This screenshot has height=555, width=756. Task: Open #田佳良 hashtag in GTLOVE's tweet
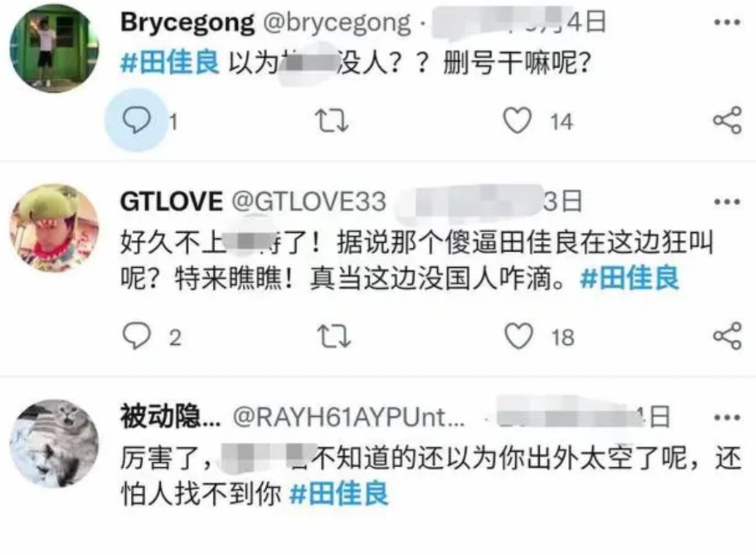[x=629, y=278]
